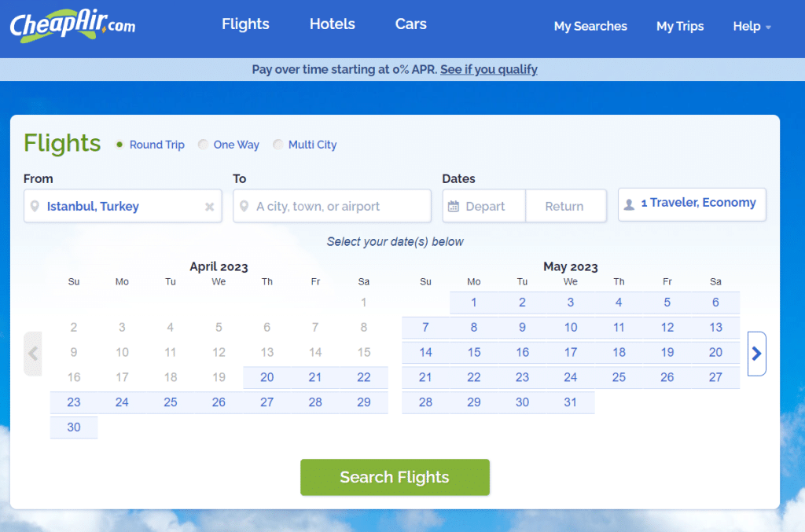Click the Search Flights button
Viewport: 805px width, 532px height.
(x=395, y=477)
